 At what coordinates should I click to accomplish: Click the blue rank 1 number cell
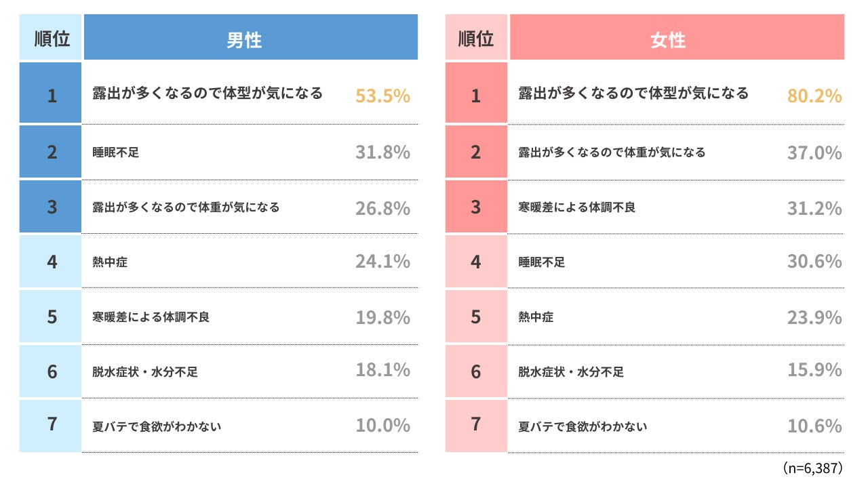[52, 96]
